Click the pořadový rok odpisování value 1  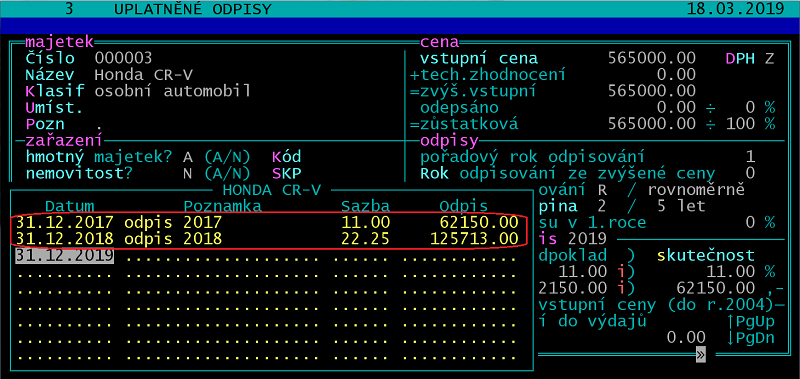click(x=750, y=157)
